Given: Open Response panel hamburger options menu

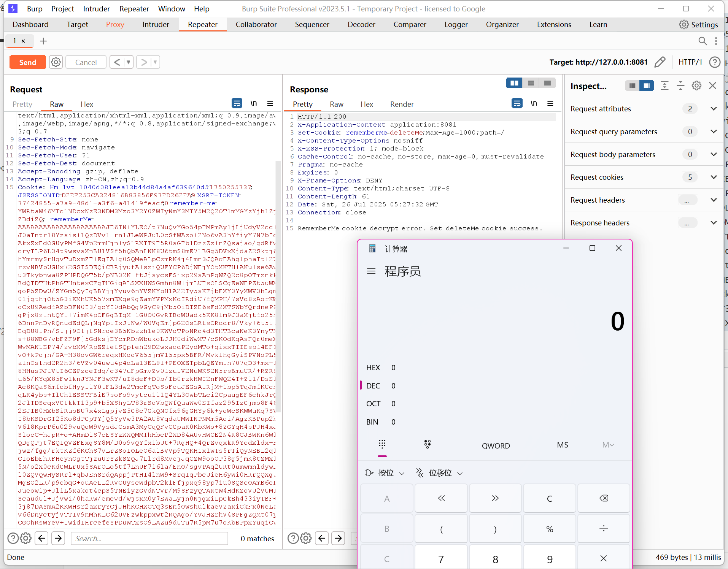Looking at the screenshot, I should point(550,103).
